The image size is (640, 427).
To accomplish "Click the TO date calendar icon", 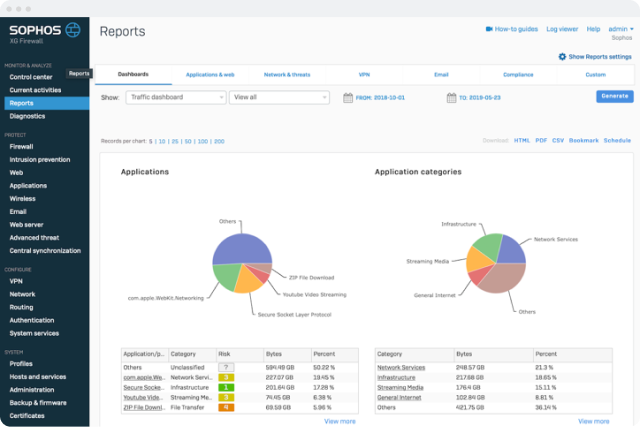I will tap(451, 98).
